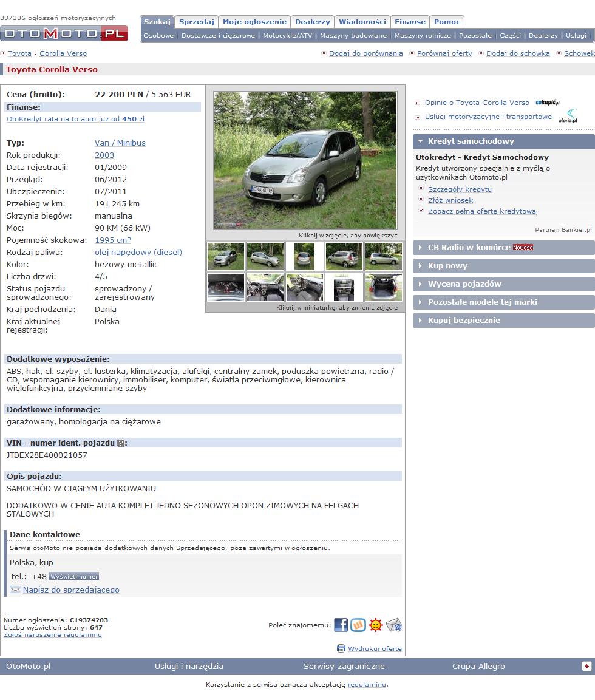
Task: Click the Wydrukuj ofertę link
Action: (x=375, y=648)
